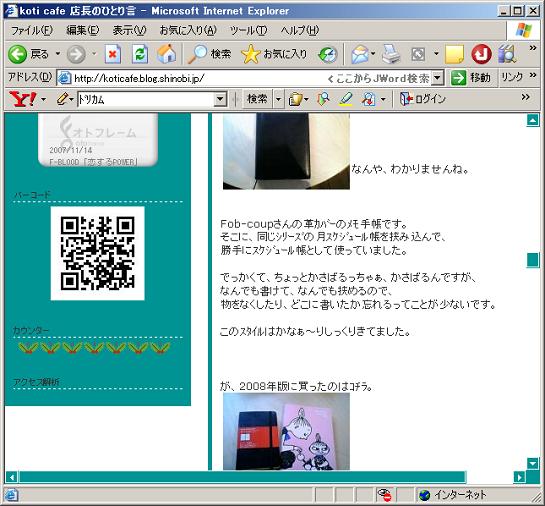The height and width of the screenshot is (506, 545).
Task: Click the red circular J icon
Action: [481, 54]
